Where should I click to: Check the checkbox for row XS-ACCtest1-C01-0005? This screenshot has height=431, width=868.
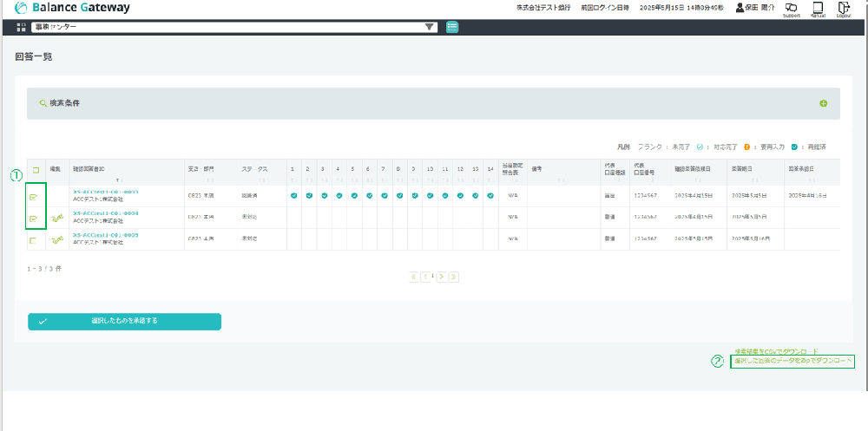[34, 240]
